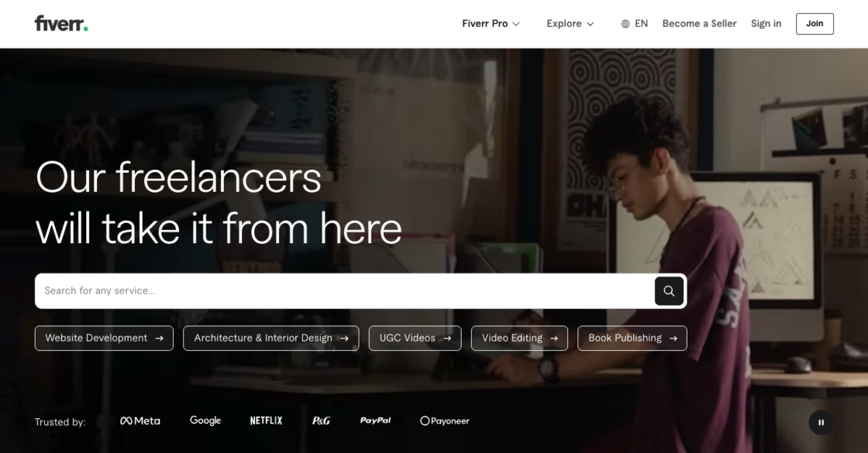Click the P&G logo

click(320, 420)
